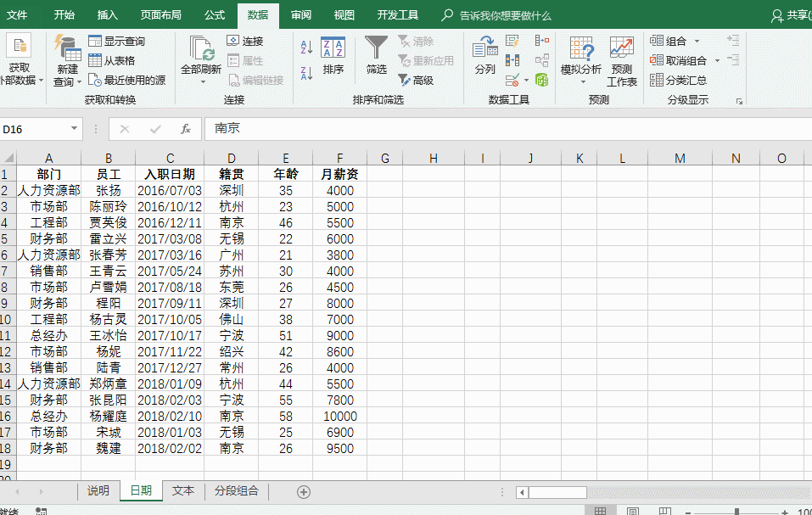Add a new sheet with plus button
The height and width of the screenshot is (515, 812).
pyautogui.click(x=304, y=492)
